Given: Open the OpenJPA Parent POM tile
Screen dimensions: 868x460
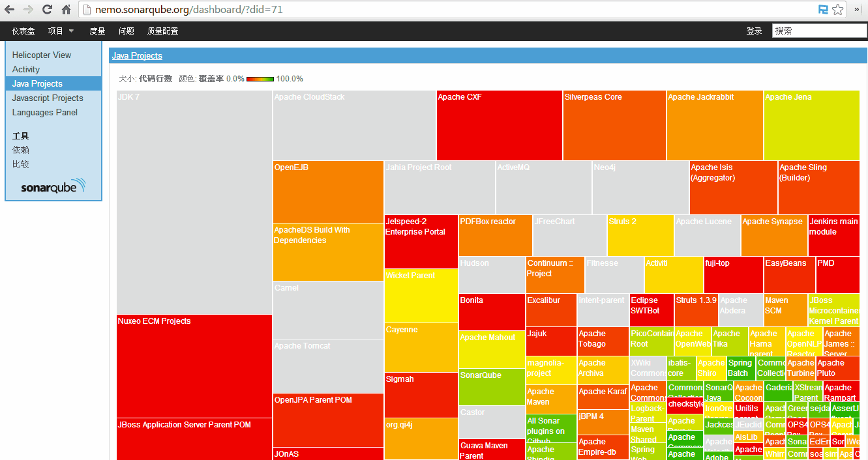Looking at the screenshot, I should [x=328, y=420].
